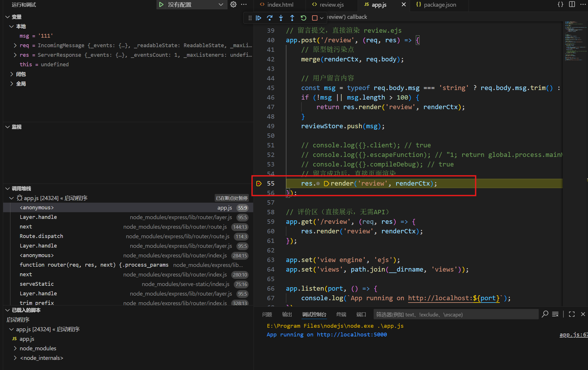Click the Step Over debug icon
The height and width of the screenshot is (370, 588).
pyautogui.click(x=270, y=18)
